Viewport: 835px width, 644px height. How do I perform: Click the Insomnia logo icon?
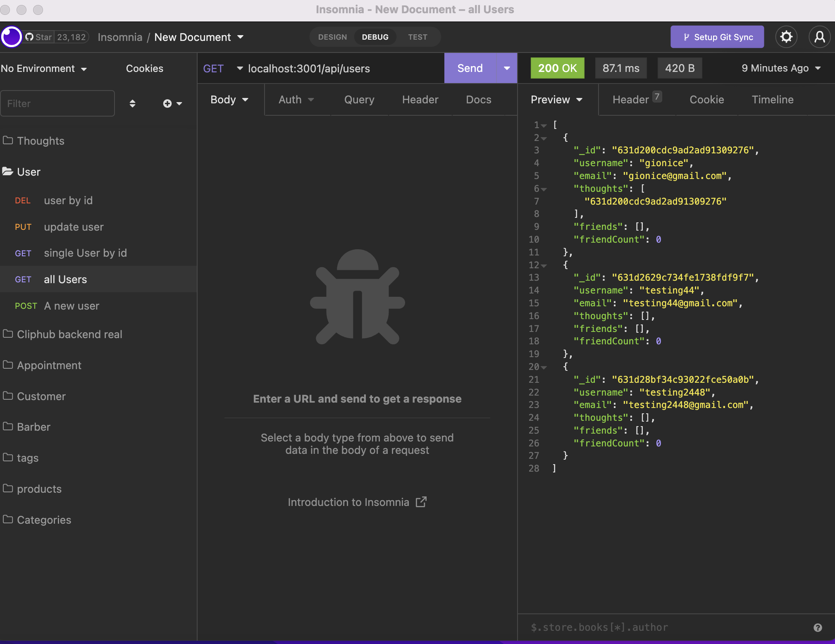(x=11, y=37)
